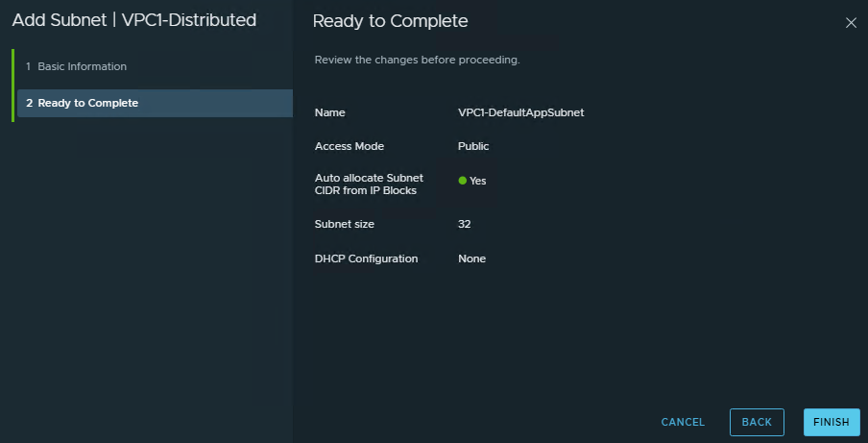Viewport: 868px width, 443px height.
Task: Click the Add Subnet VPC1-Distributed title
Action: (x=134, y=20)
